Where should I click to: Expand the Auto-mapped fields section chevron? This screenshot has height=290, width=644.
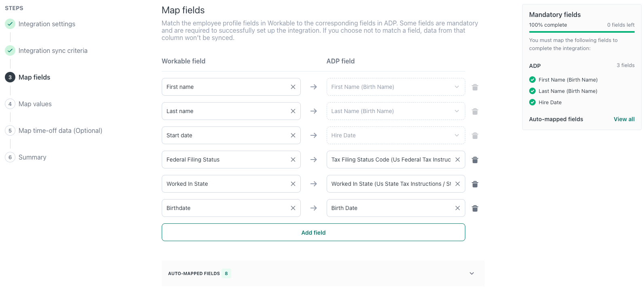(x=472, y=273)
